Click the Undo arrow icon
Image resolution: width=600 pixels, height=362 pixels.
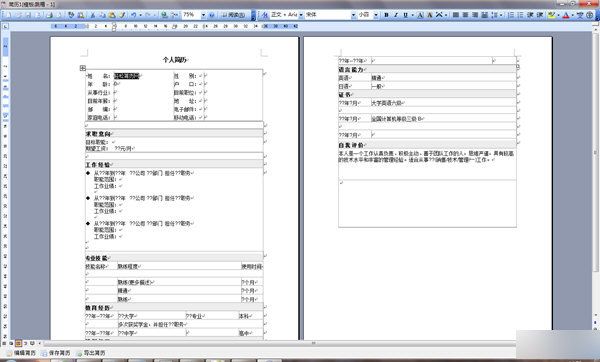coord(134,15)
